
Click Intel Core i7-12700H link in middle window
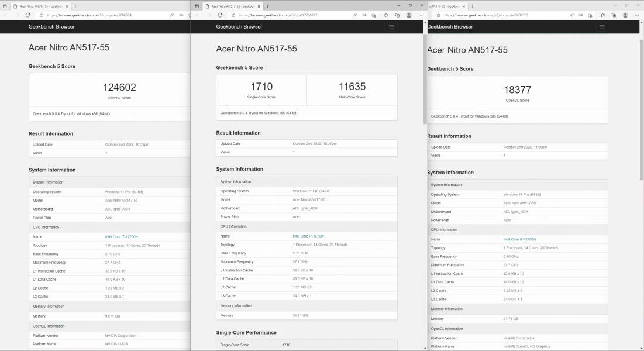pyautogui.click(x=309, y=236)
